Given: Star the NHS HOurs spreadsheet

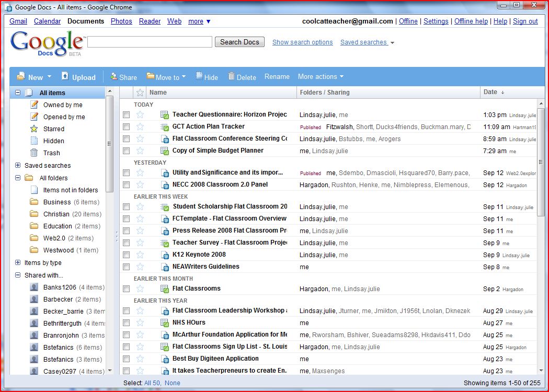Looking at the screenshot, I should click(140, 322).
